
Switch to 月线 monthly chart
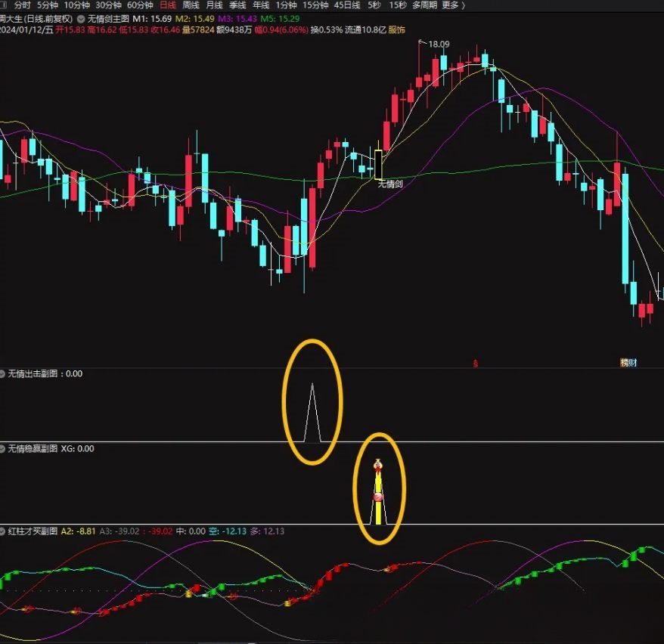click(x=214, y=5)
